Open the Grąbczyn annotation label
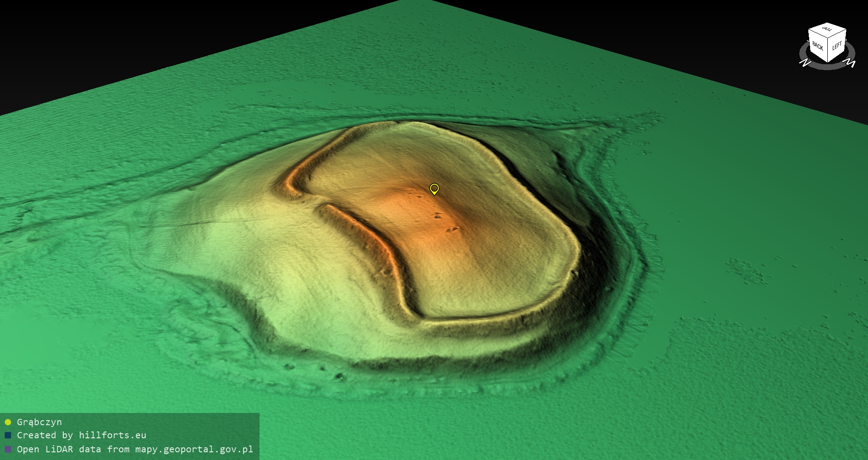Viewport: 868px width, 460px height. pyautogui.click(x=39, y=422)
